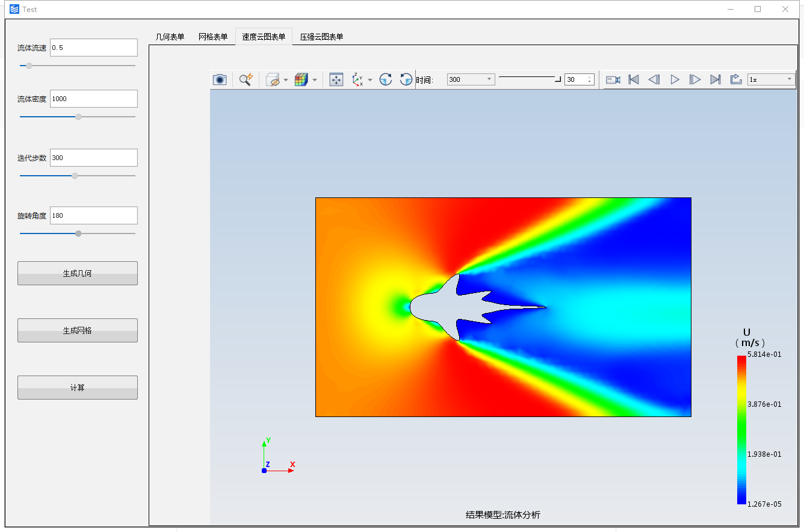Switch to the 网格表单 tab
804x532 pixels.
[213, 37]
